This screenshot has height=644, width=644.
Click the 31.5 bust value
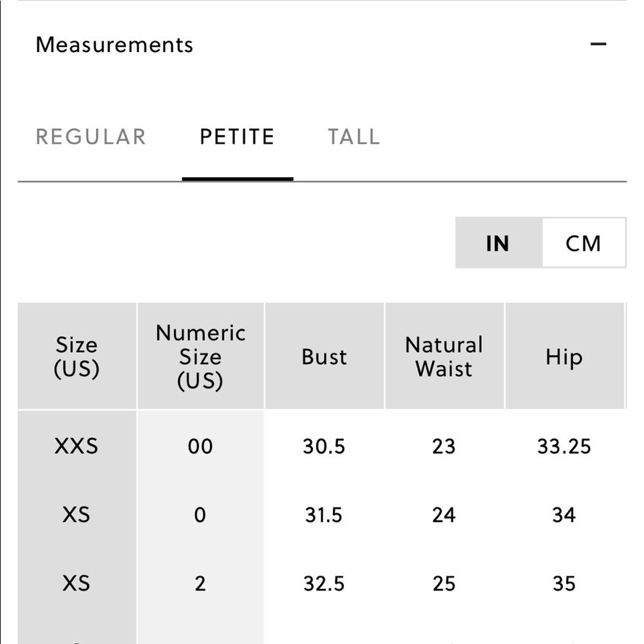click(324, 515)
